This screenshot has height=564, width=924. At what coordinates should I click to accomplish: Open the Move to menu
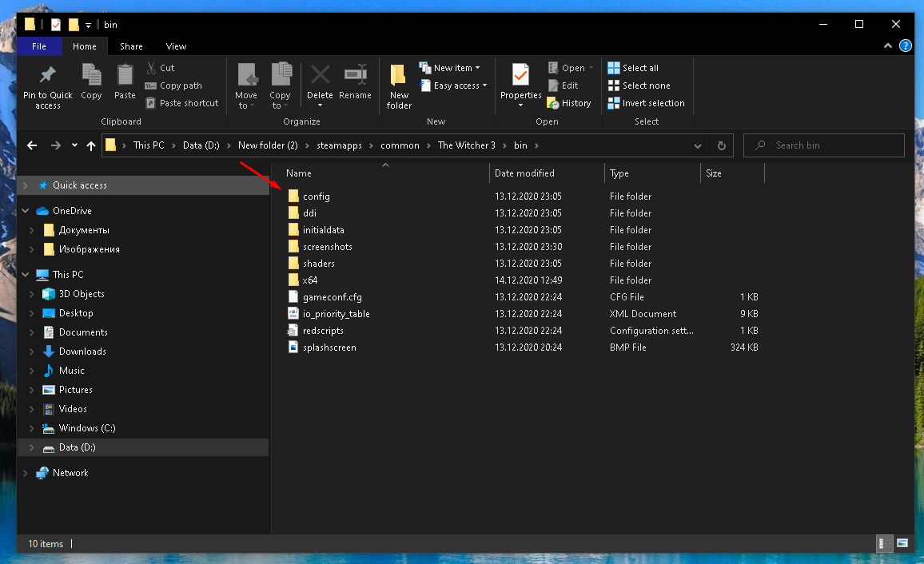tap(246, 86)
